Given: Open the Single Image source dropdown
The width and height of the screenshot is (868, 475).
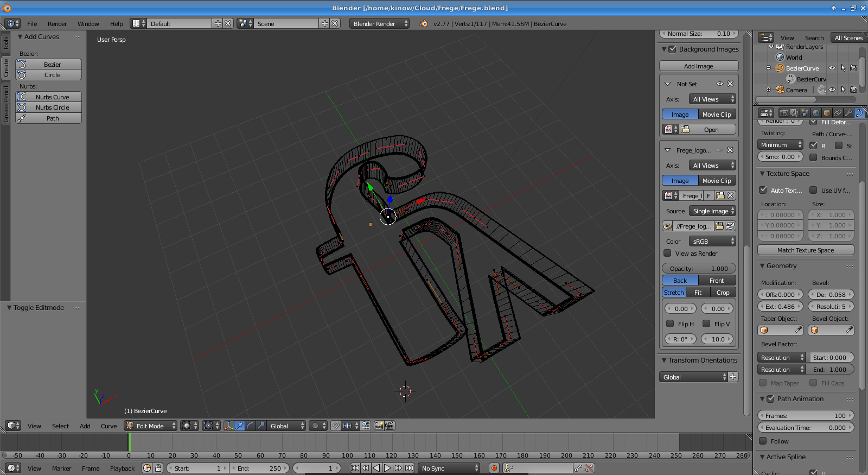Looking at the screenshot, I should [x=712, y=211].
